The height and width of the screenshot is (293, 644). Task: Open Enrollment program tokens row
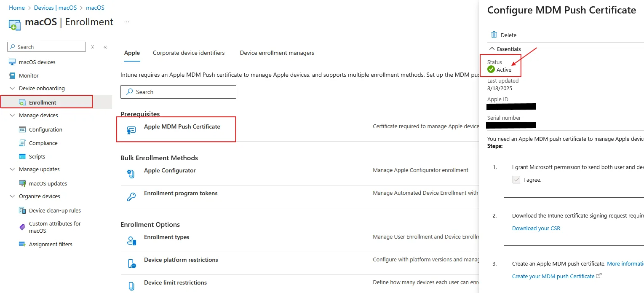181,193
